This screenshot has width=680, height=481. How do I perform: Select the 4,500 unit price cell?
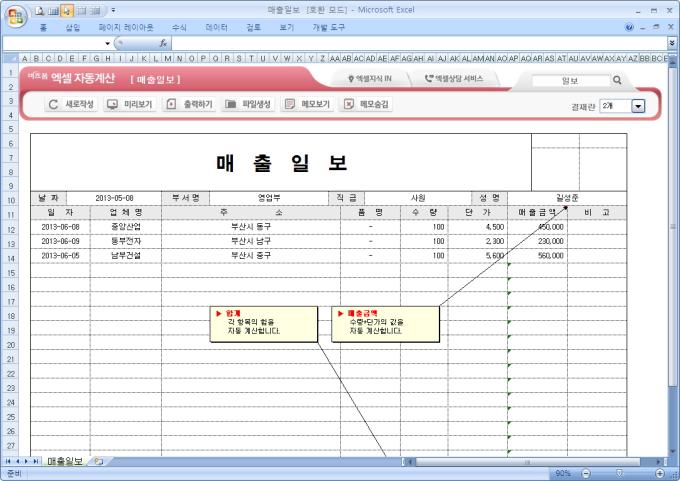click(x=477, y=227)
